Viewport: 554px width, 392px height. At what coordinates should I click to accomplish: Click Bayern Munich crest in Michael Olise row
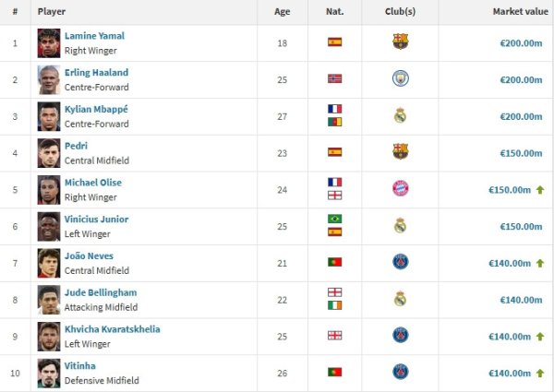(x=401, y=188)
